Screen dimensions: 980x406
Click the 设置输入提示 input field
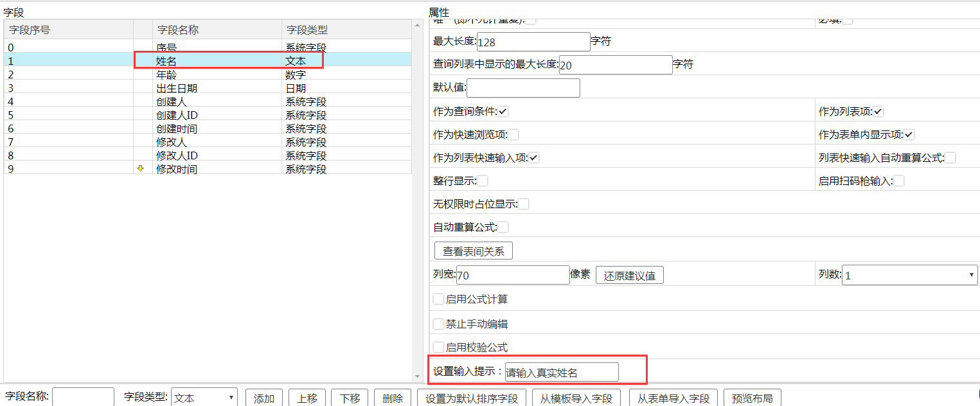coord(562,372)
